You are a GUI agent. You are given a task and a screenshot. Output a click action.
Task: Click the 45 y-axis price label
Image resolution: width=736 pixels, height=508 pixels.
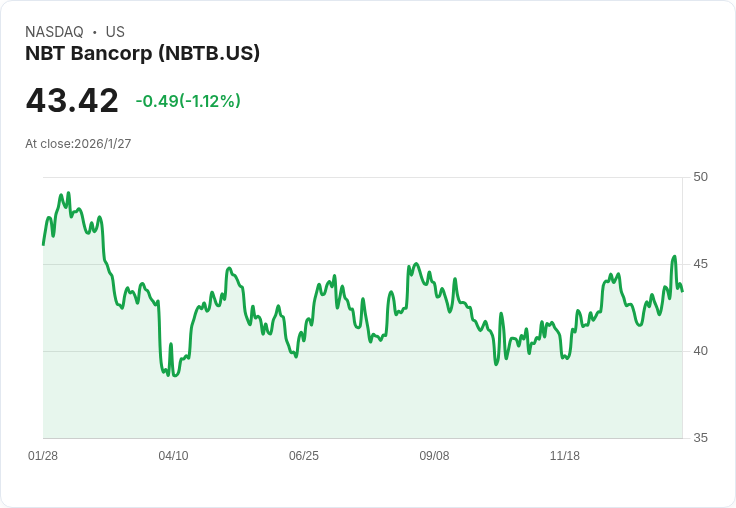700,264
